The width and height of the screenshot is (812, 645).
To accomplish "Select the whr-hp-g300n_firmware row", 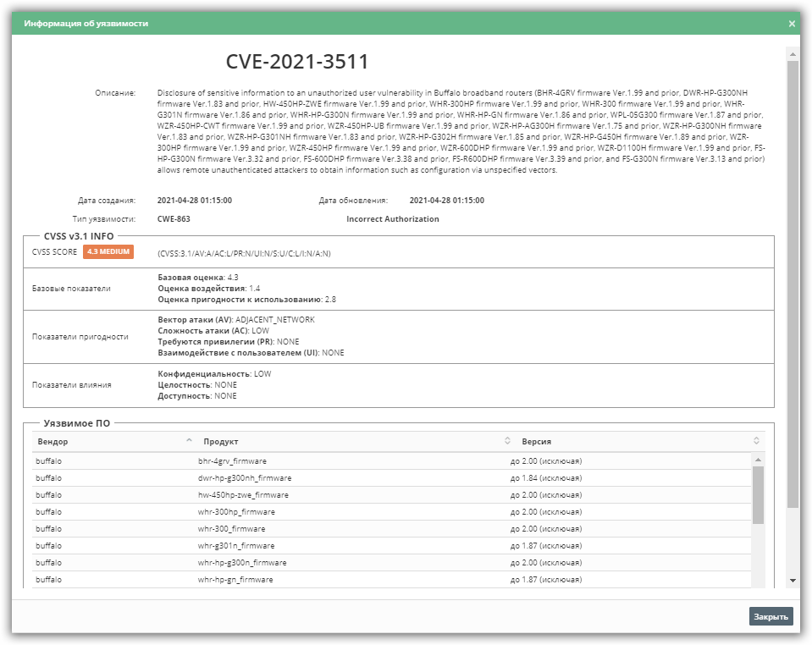I will (391, 563).
